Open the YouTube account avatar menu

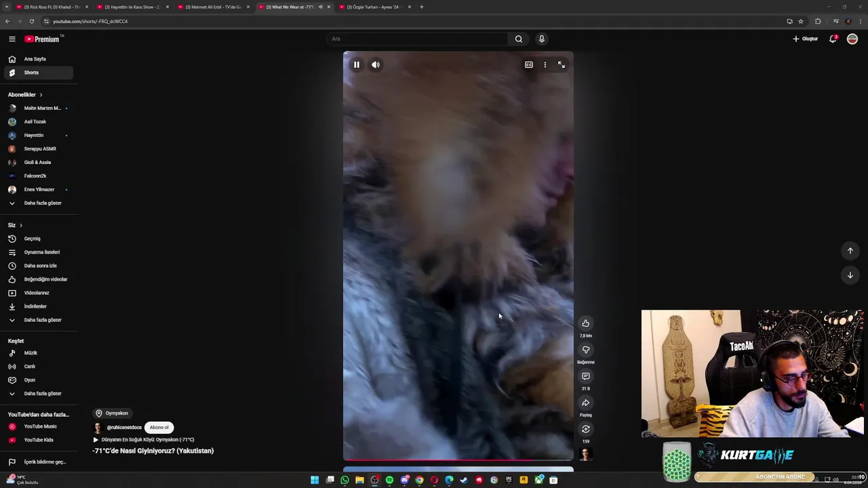[852, 39]
